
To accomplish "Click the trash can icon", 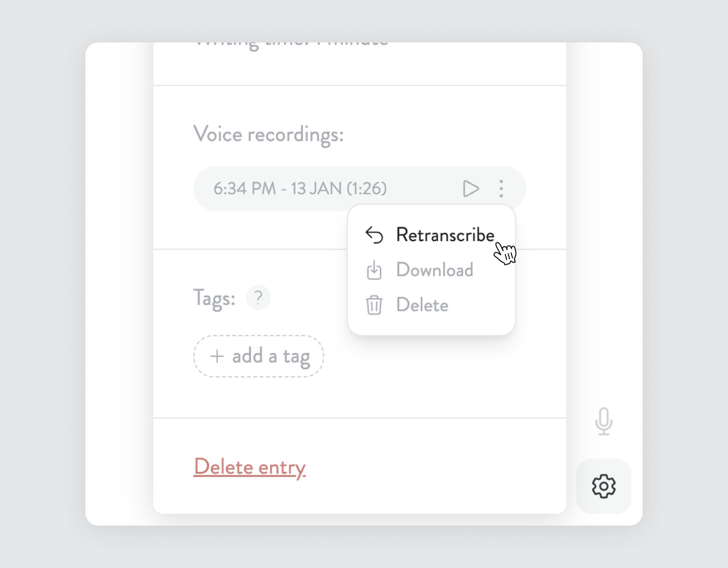I will coord(374,305).
